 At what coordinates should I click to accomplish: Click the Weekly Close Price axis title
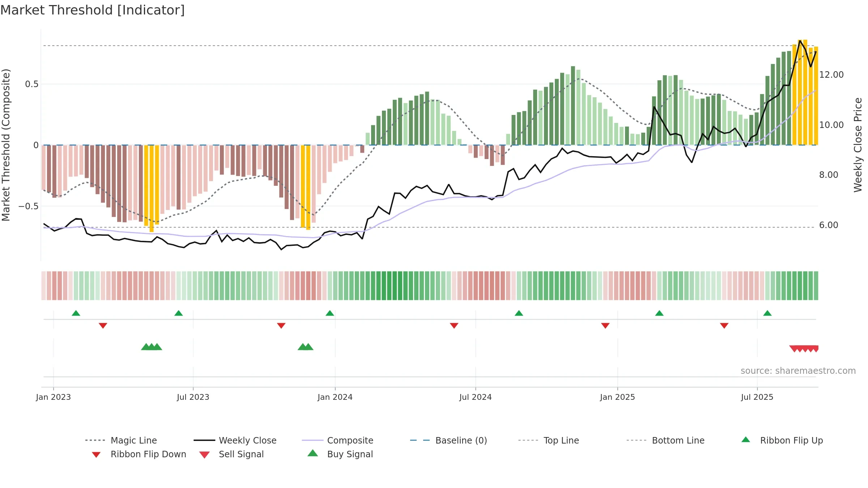click(x=858, y=145)
